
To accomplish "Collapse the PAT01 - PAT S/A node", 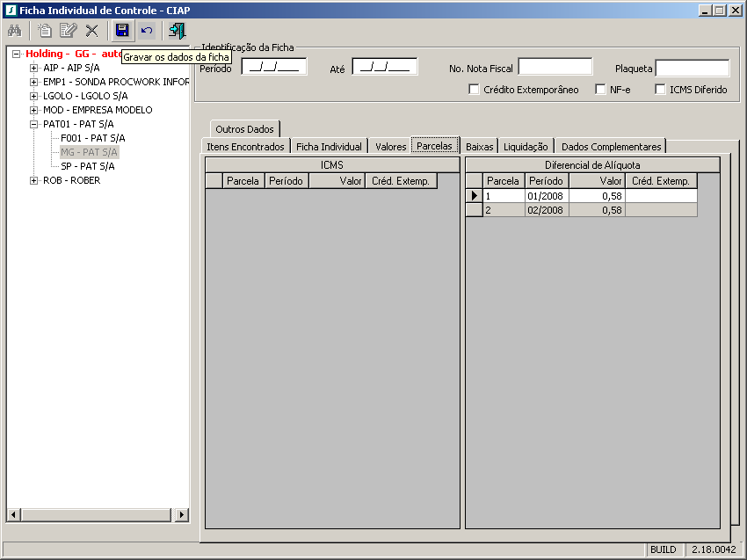I will pyautogui.click(x=33, y=124).
